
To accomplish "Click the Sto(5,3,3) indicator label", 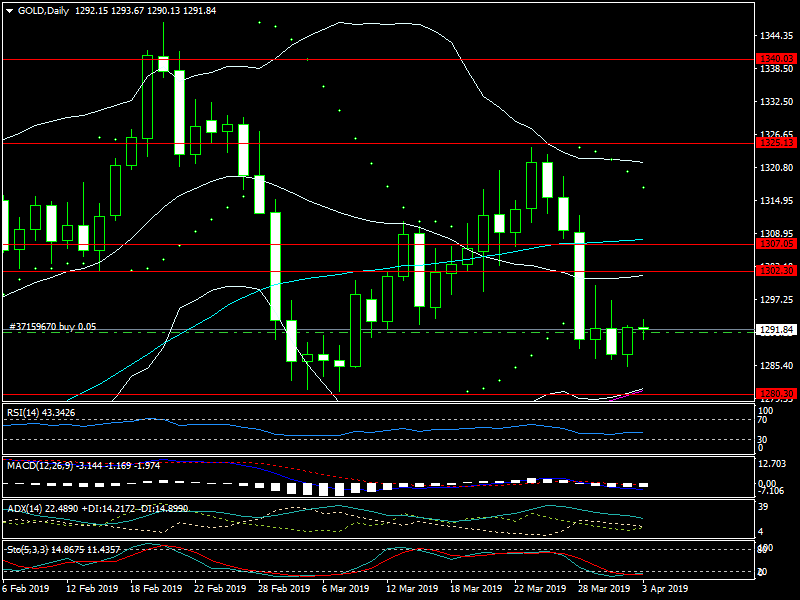I will click(63, 550).
